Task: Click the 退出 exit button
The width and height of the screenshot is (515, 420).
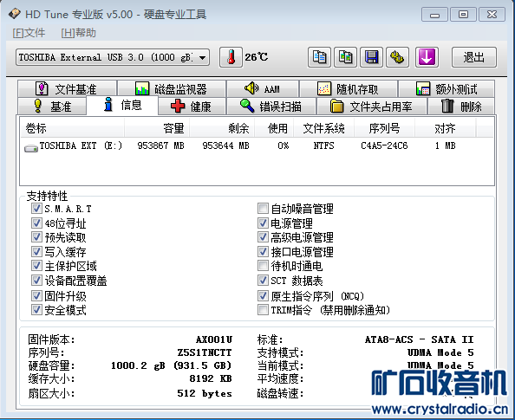Action: (473, 57)
